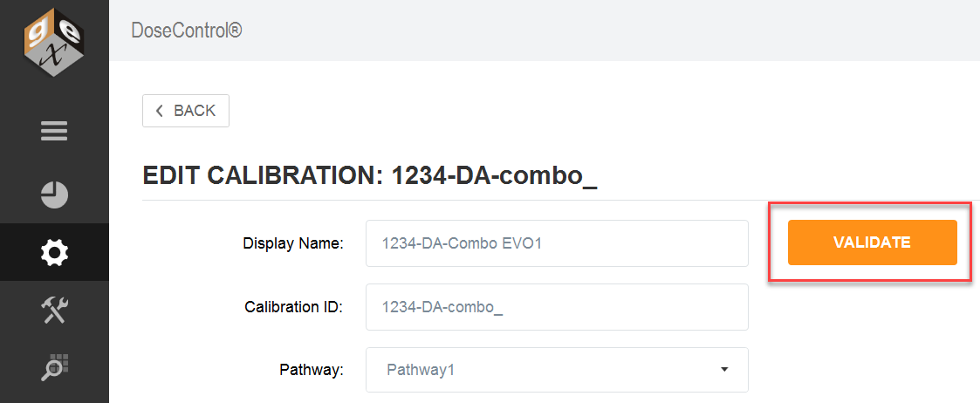Click the Pathway label
Viewport: 980px width, 403px height.
[312, 371]
